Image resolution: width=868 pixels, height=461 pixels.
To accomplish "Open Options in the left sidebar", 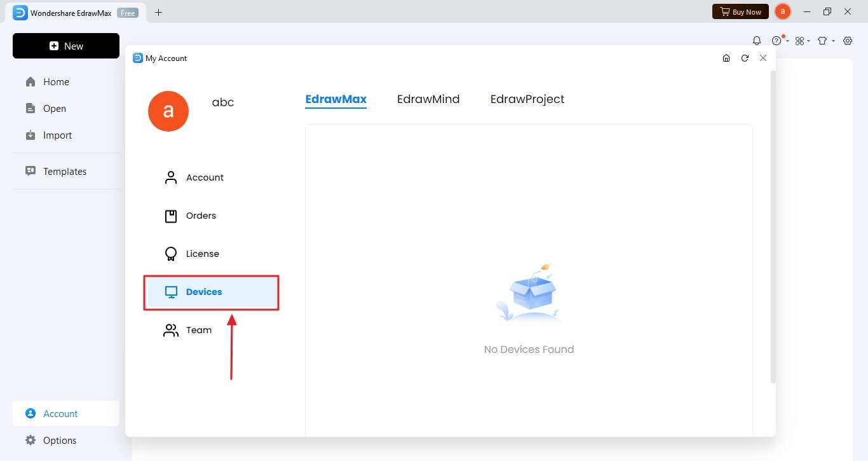I will click(x=66, y=440).
